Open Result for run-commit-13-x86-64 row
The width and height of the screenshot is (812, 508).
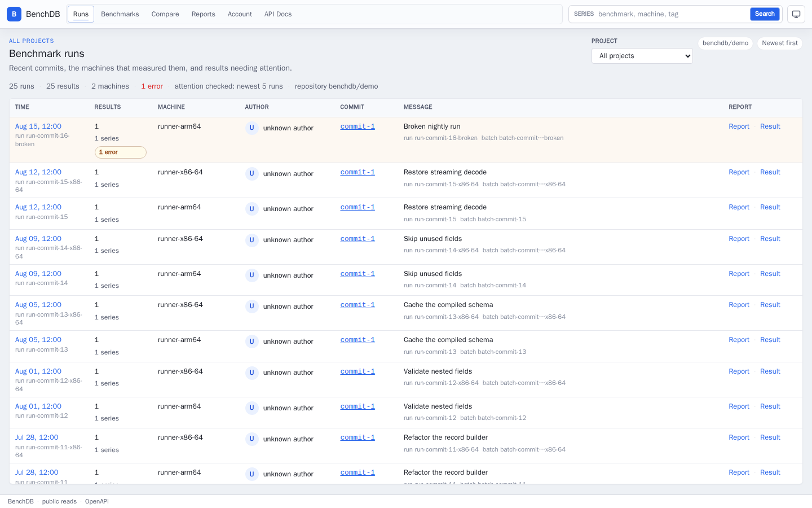(x=770, y=305)
